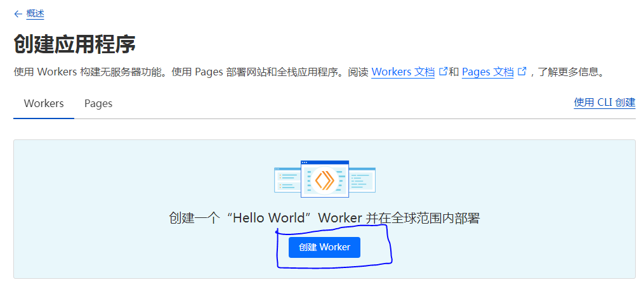Open the Workers 文档 link

click(403, 72)
